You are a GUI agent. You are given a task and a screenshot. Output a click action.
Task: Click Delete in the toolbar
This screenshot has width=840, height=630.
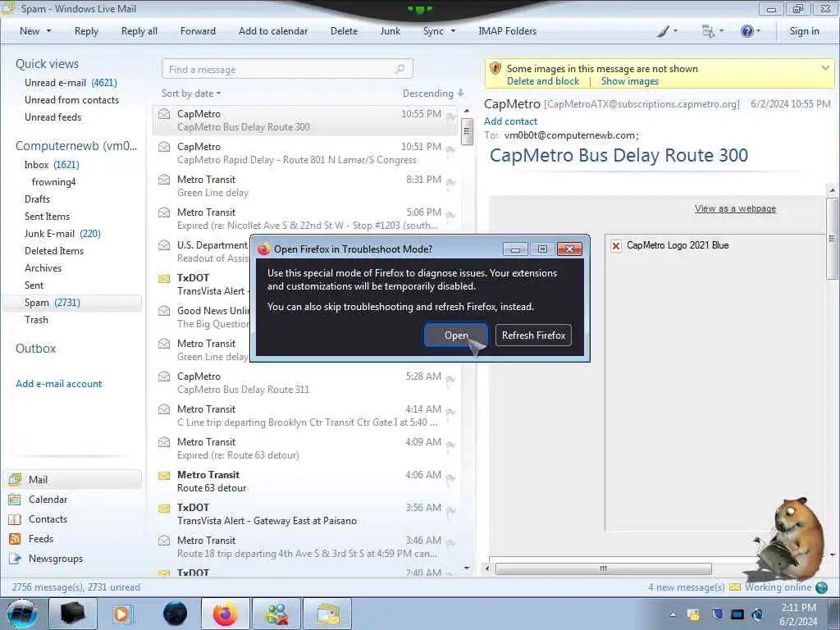(344, 31)
